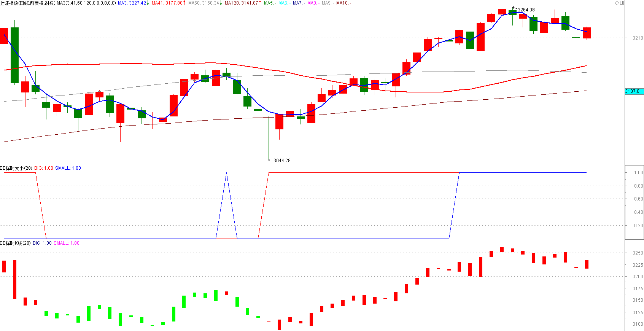
Task: Click the 0.40 axis label in indicator panel
Action: 639,212
